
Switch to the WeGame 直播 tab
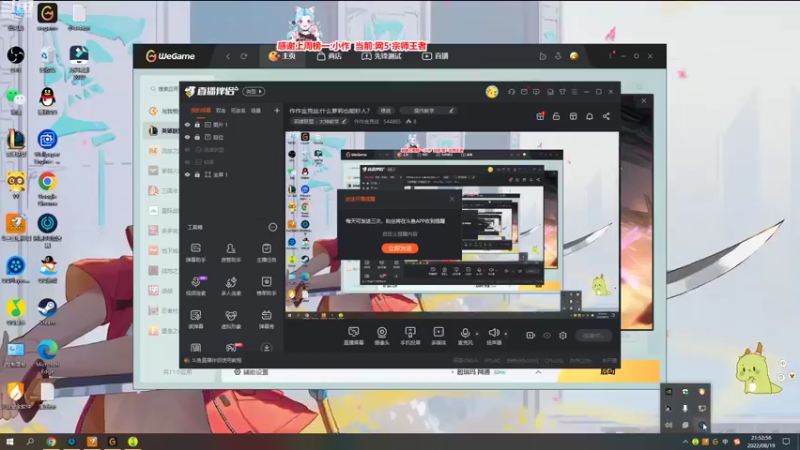tap(435, 56)
